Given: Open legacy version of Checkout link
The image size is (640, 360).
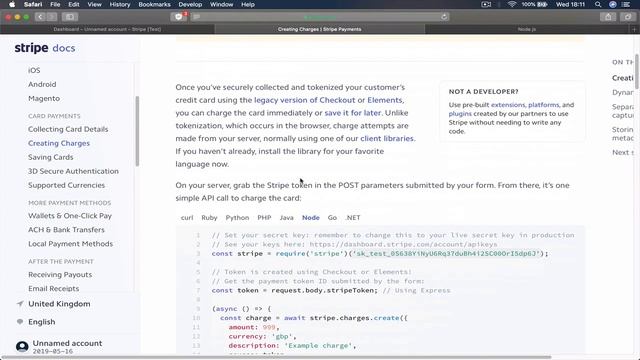Looking at the screenshot, I should coord(304,100).
